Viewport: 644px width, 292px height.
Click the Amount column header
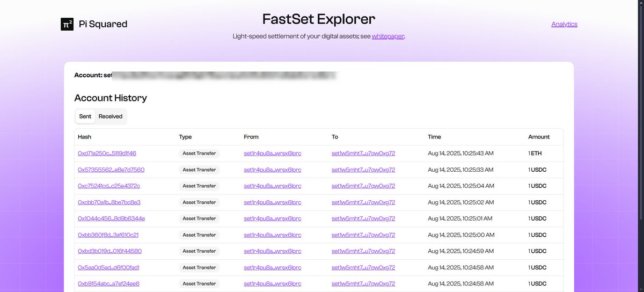tap(539, 137)
